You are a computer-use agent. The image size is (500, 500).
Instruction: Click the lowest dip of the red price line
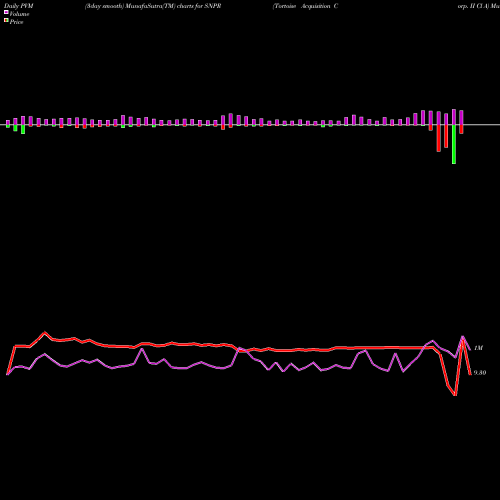tap(455, 395)
